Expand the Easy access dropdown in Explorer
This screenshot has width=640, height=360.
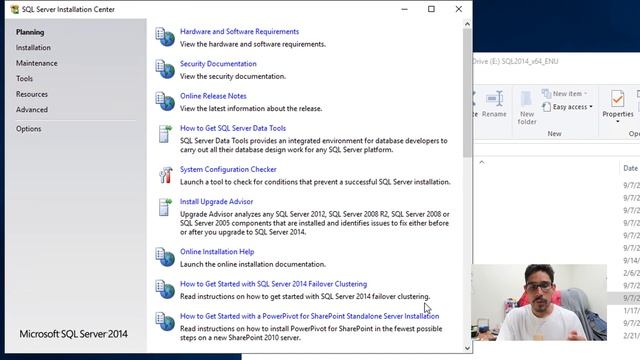click(x=591, y=107)
